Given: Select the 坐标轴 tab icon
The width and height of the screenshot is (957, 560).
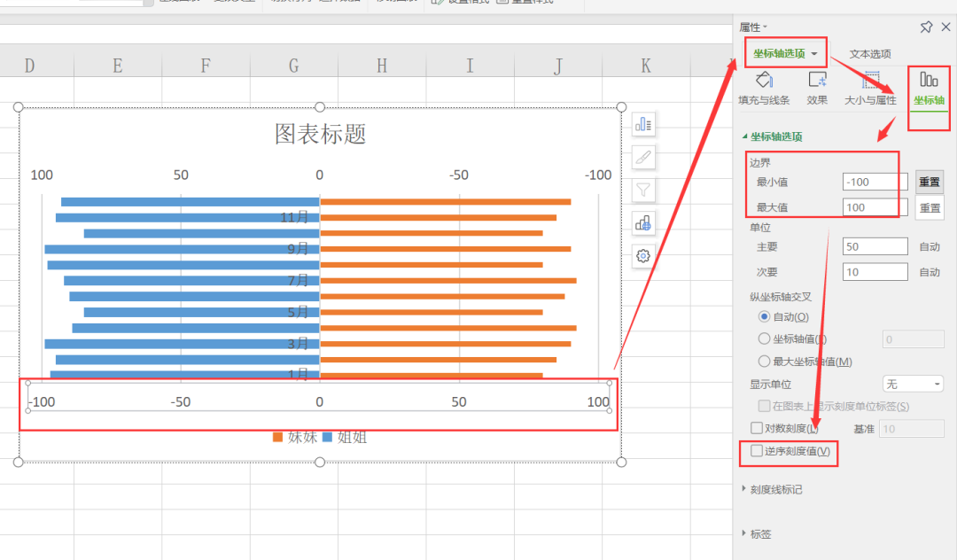Looking at the screenshot, I should tap(929, 80).
